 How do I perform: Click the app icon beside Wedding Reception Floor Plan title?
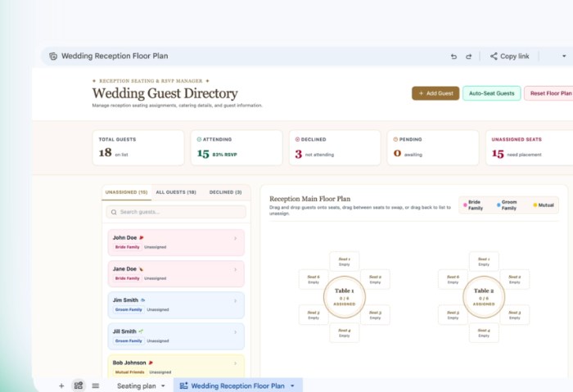pyautogui.click(x=53, y=56)
